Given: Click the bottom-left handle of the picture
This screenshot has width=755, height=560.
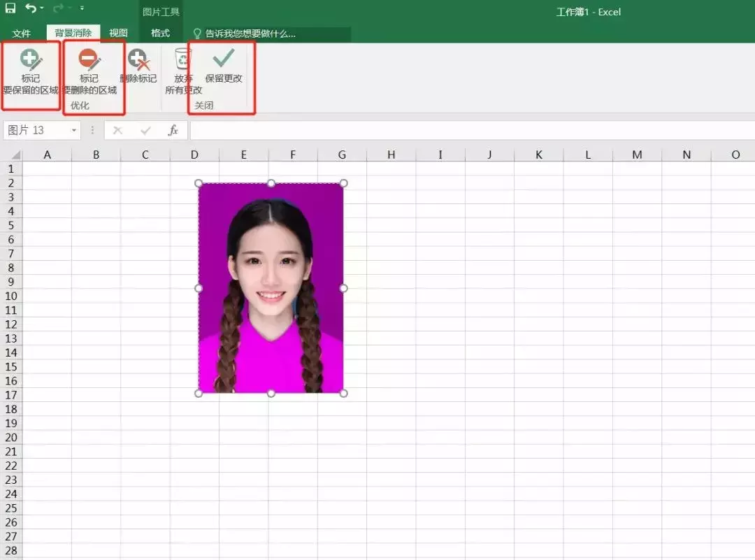Looking at the screenshot, I should [x=199, y=394].
